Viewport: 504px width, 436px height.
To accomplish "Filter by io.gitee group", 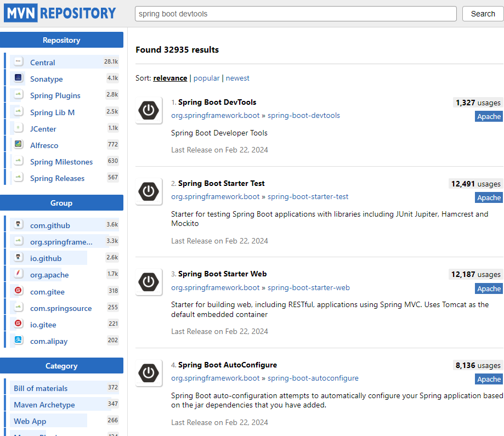I will [43, 325].
